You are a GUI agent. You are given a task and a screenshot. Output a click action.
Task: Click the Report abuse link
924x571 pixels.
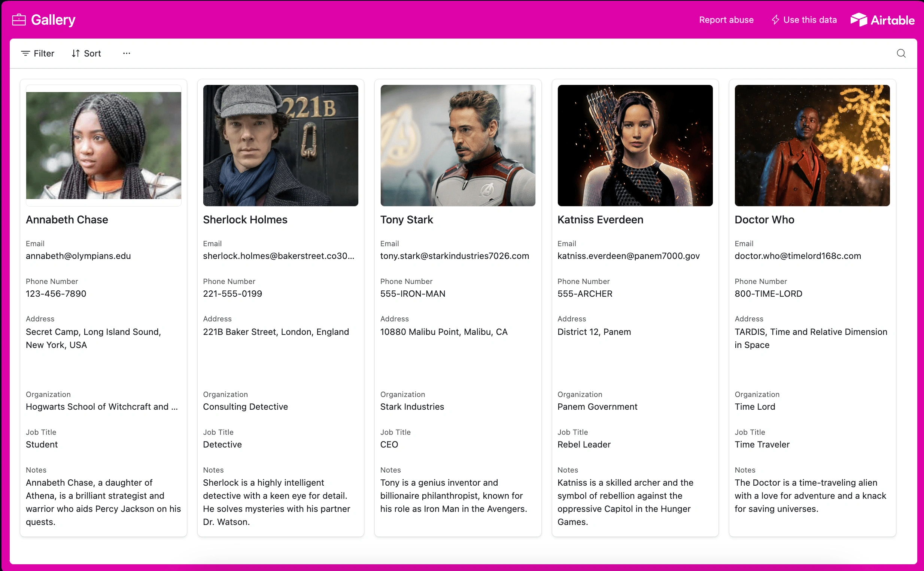click(726, 19)
